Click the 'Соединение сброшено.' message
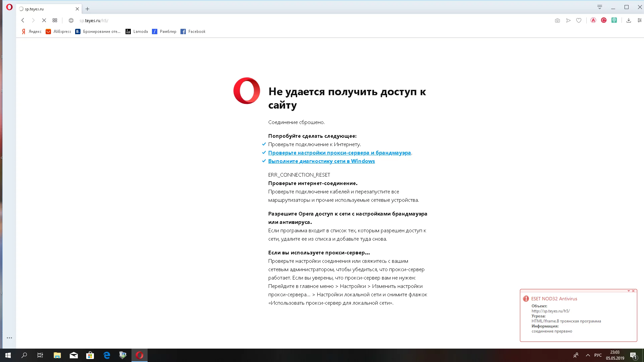 click(x=297, y=122)
